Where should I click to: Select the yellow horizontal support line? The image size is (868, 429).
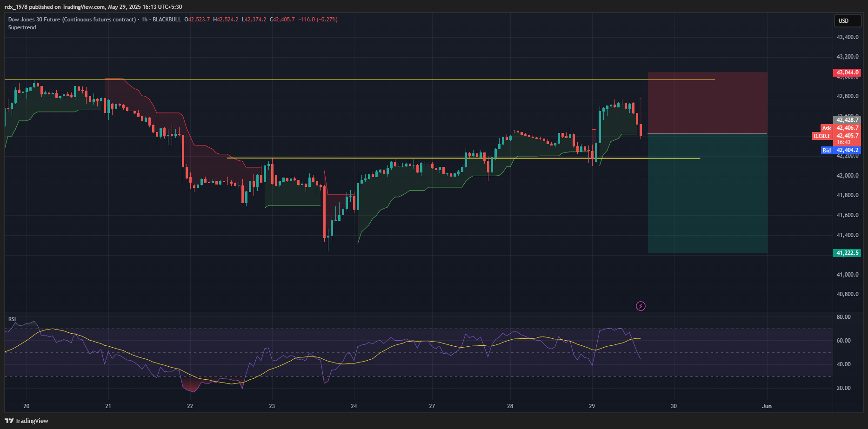[463, 158]
